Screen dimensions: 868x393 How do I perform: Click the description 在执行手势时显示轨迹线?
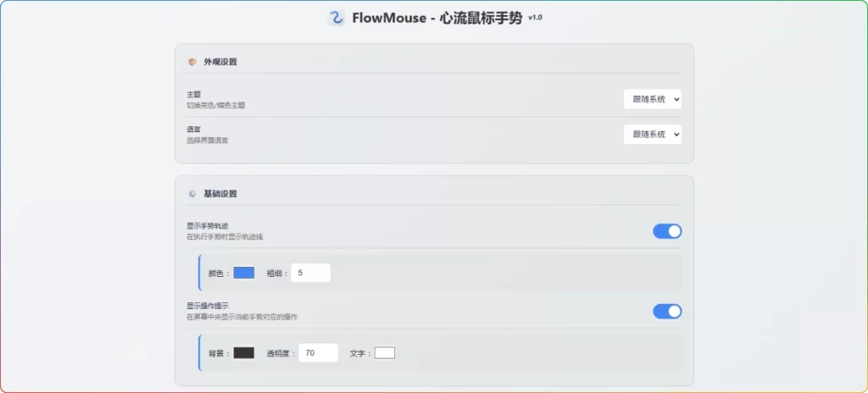click(x=225, y=237)
